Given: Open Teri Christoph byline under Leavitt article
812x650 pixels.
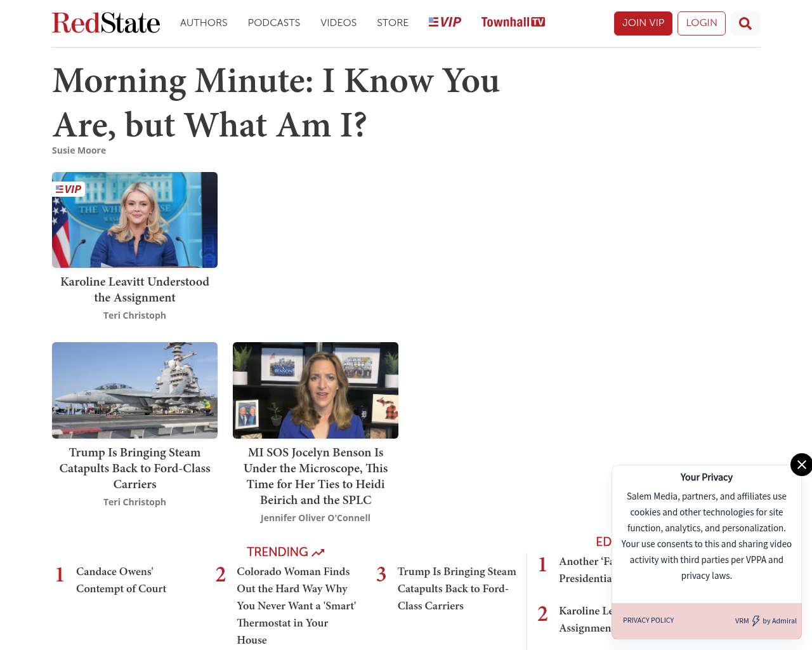Looking at the screenshot, I should 134,315.
